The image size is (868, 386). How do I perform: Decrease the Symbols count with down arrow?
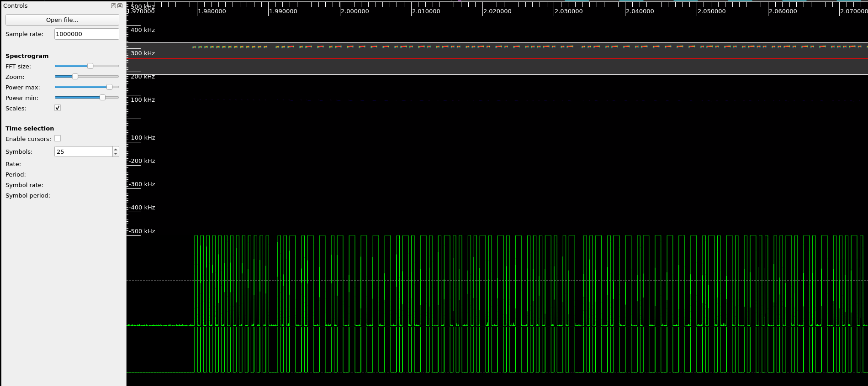tap(116, 154)
